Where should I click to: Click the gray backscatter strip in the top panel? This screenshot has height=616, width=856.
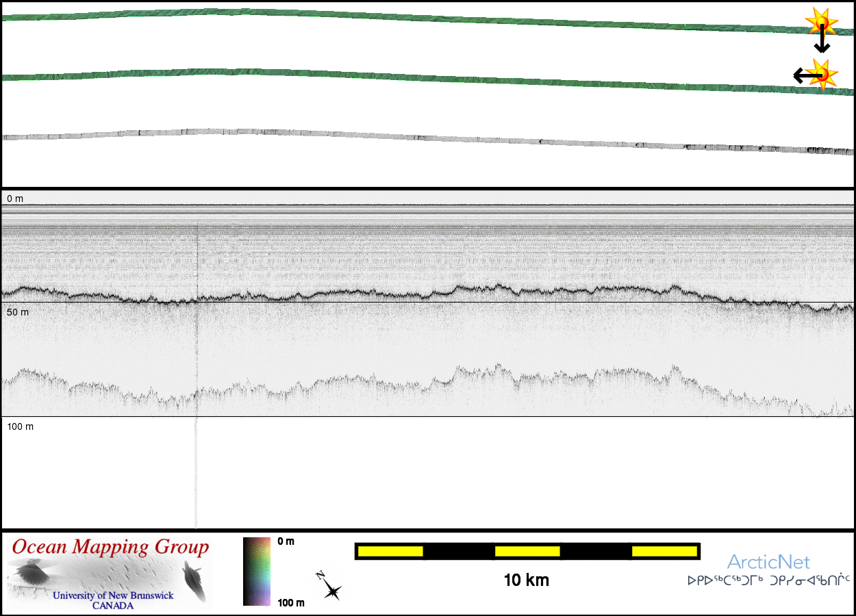[411, 136]
